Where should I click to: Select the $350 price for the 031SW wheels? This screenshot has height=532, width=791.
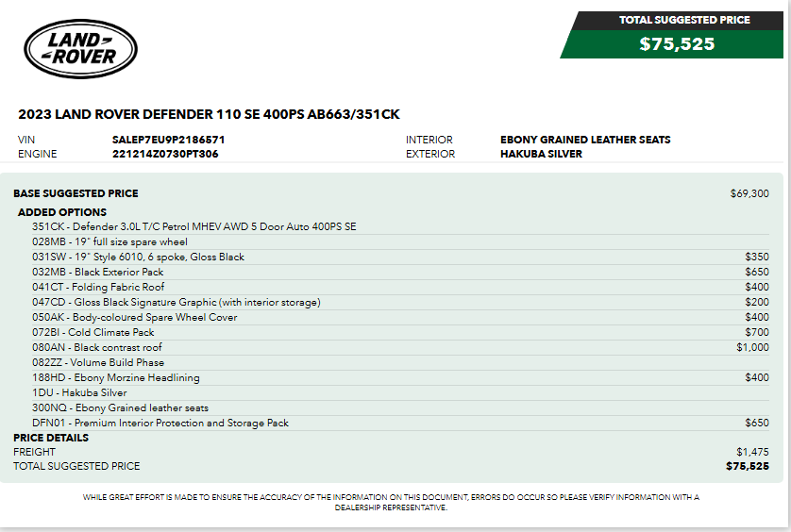click(x=757, y=258)
